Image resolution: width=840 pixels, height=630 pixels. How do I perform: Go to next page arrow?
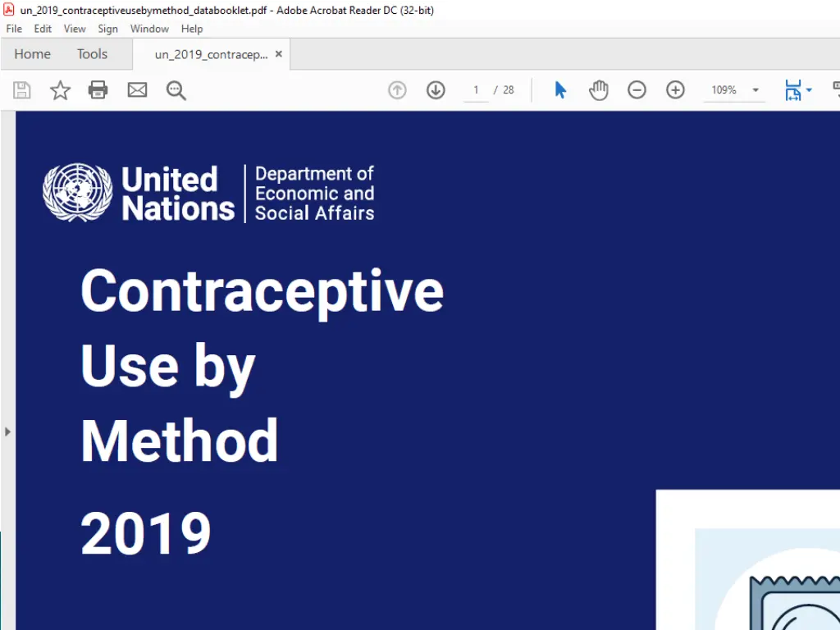click(436, 90)
